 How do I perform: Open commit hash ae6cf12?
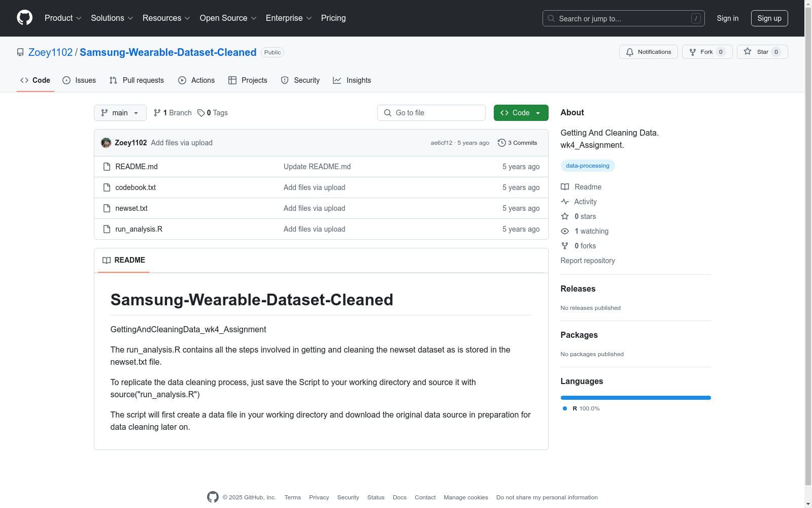(442, 143)
